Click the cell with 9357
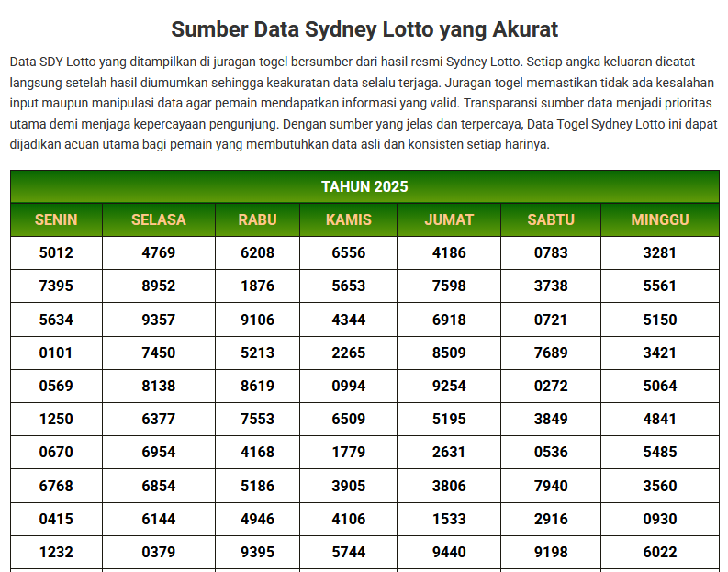Screen dimensions: 728x572 coord(159,320)
